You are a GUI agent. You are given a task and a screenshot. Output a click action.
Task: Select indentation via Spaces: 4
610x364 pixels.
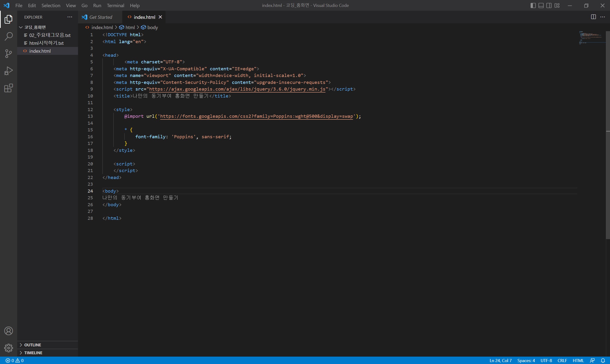coord(526,361)
